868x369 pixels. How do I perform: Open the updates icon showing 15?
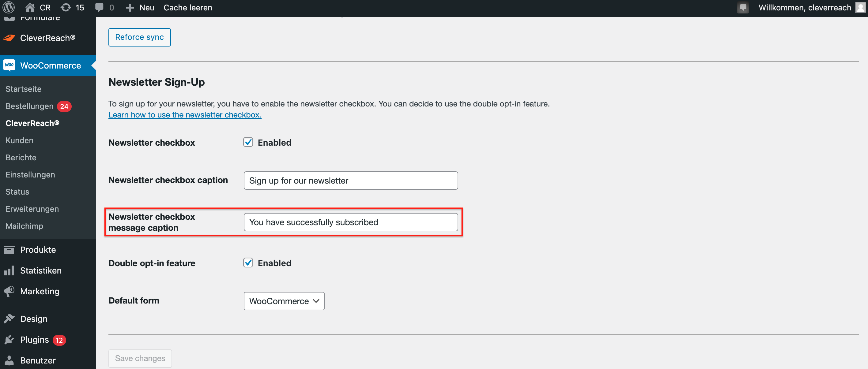[x=66, y=7]
